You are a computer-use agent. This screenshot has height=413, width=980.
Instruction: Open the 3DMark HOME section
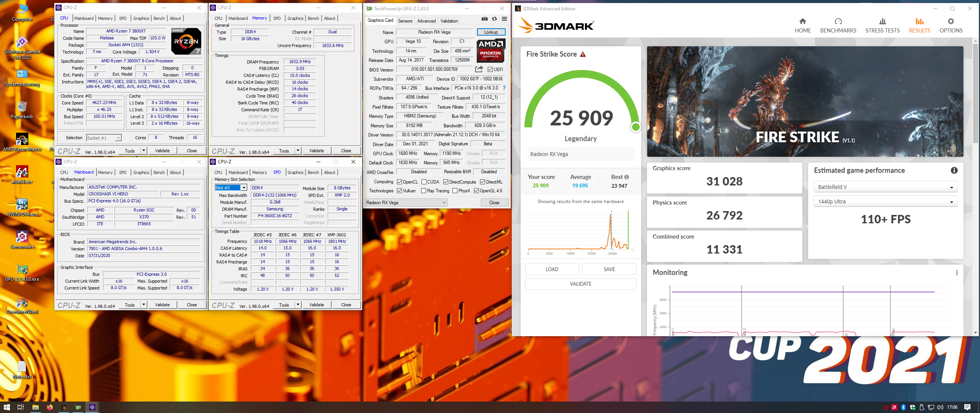click(x=802, y=26)
